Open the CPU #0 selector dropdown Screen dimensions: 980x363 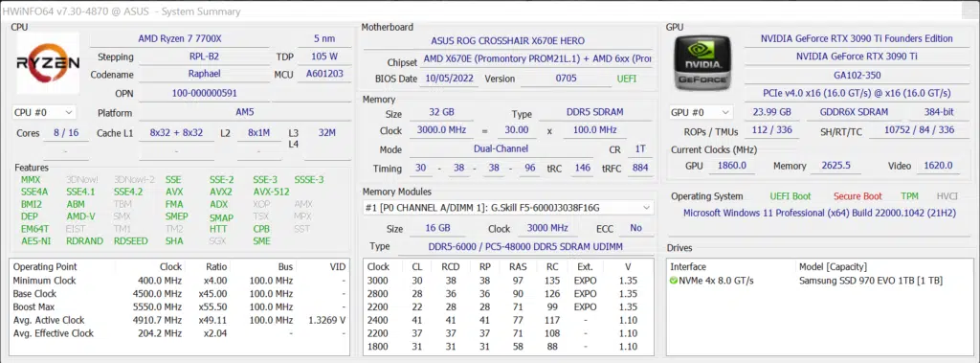(44, 113)
